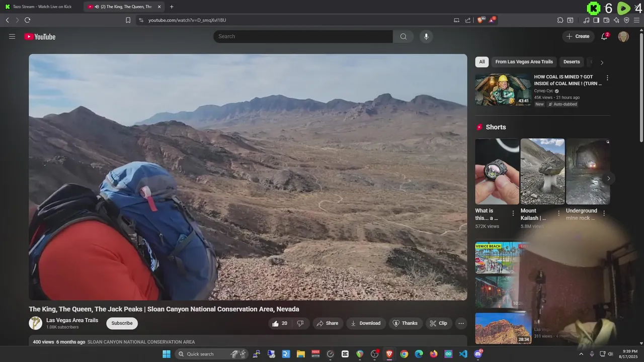Open the Brave Wallet icon
The height and width of the screenshot is (362, 644).
(x=606, y=20)
